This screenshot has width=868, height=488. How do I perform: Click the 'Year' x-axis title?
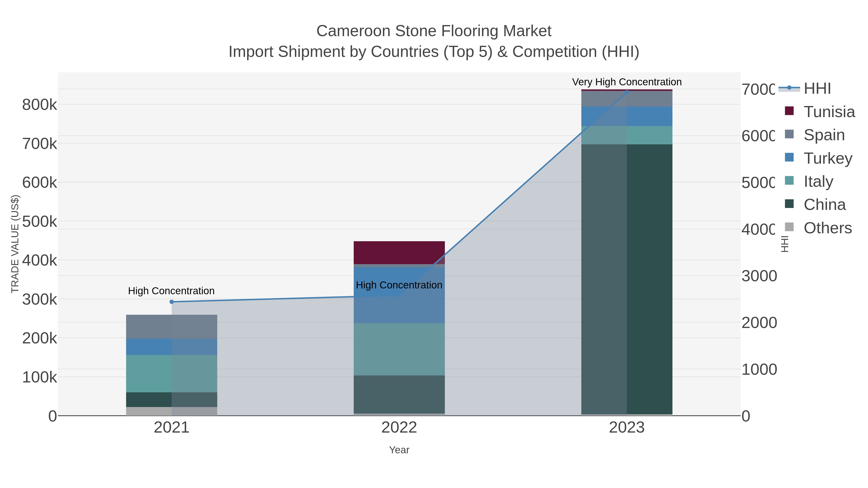click(x=399, y=450)
